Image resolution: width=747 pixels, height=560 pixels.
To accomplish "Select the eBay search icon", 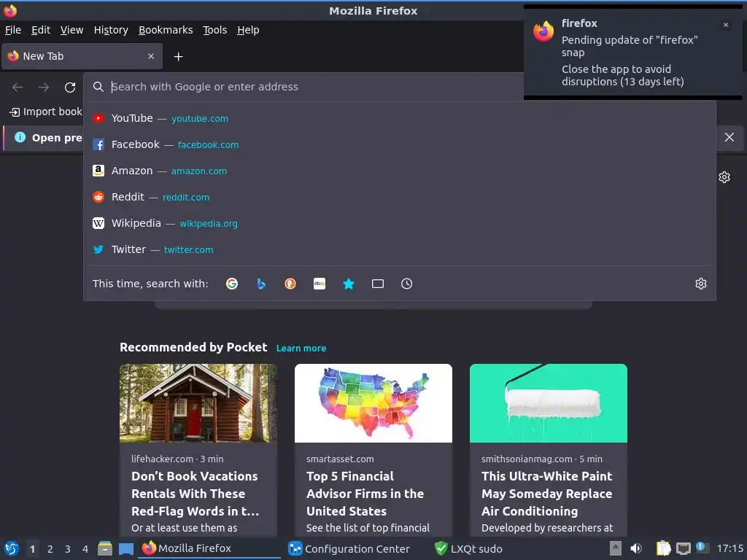I will coord(320,284).
